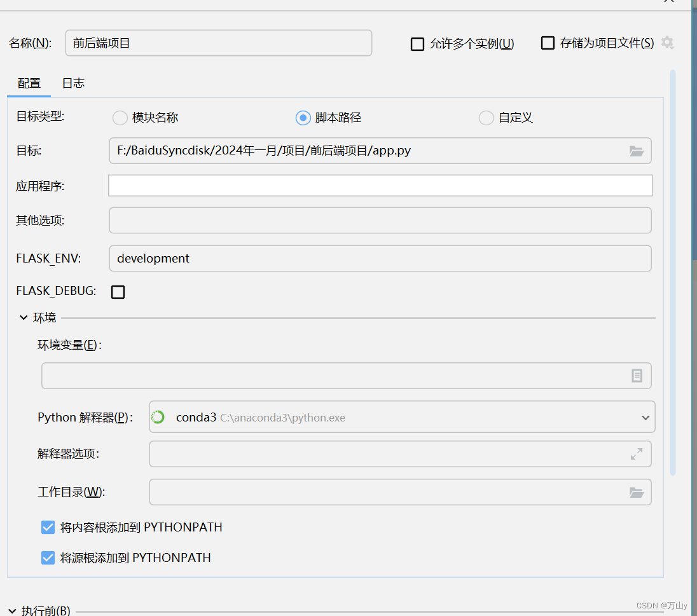
Task: Click the settings gear beside 存储为项目文件
Action: pos(667,43)
